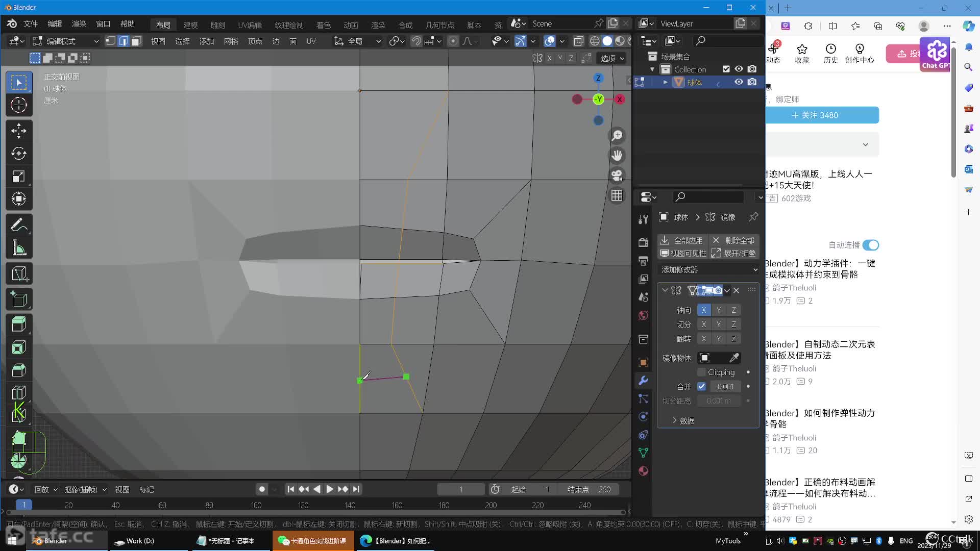Hide Collection in viewport eye icon
Screen dimensions: 980x551
tap(739, 69)
